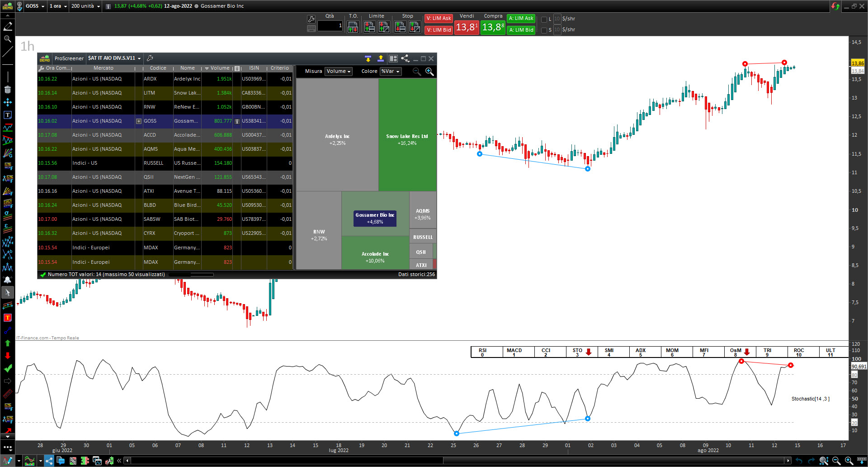868x467 pixels.
Task: Click the trash bin delete objects icon
Action: point(8,90)
